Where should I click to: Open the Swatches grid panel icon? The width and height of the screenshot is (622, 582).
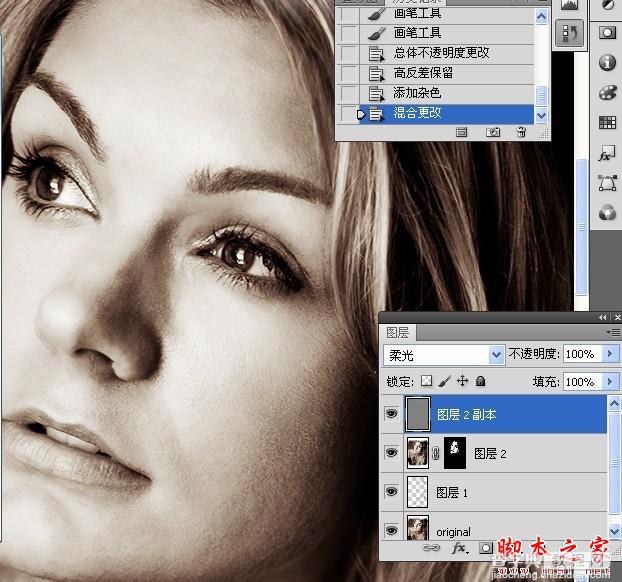point(607,123)
